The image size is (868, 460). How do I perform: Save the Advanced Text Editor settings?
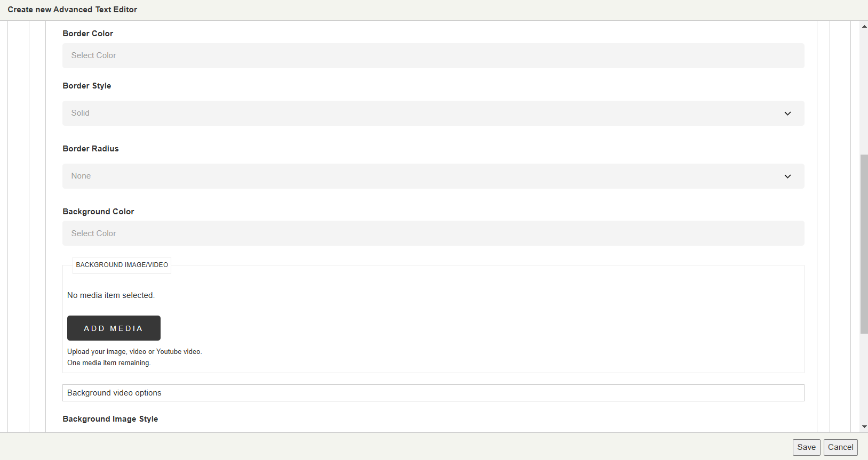(806, 447)
